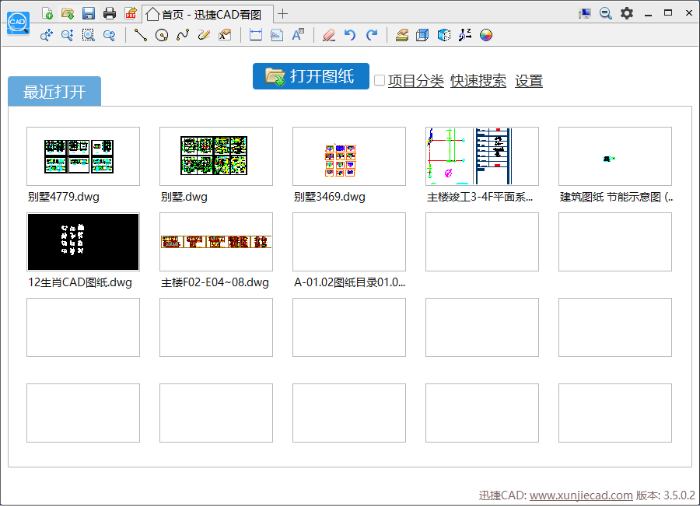
Task: Click the 别墅3469.dwg file name
Action: (329, 197)
